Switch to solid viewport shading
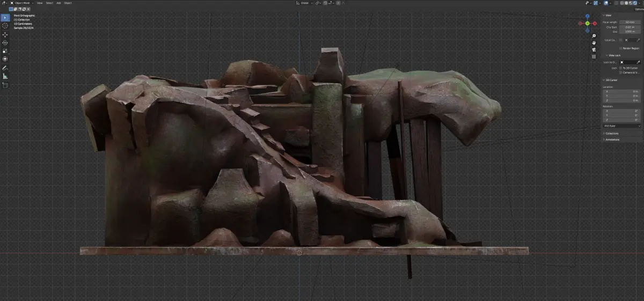Image resolution: width=644 pixels, height=301 pixels. [x=626, y=3]
